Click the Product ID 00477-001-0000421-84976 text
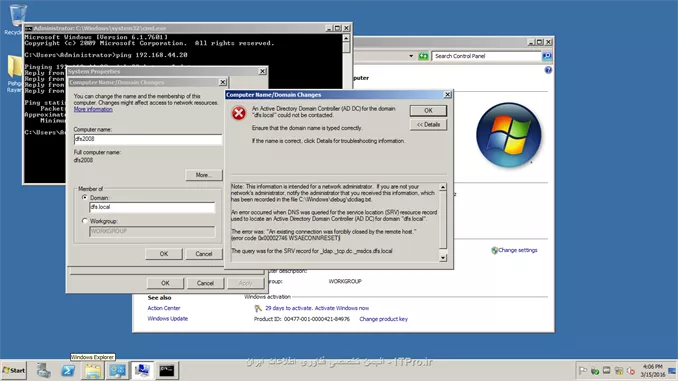 (x=302, y=319)
